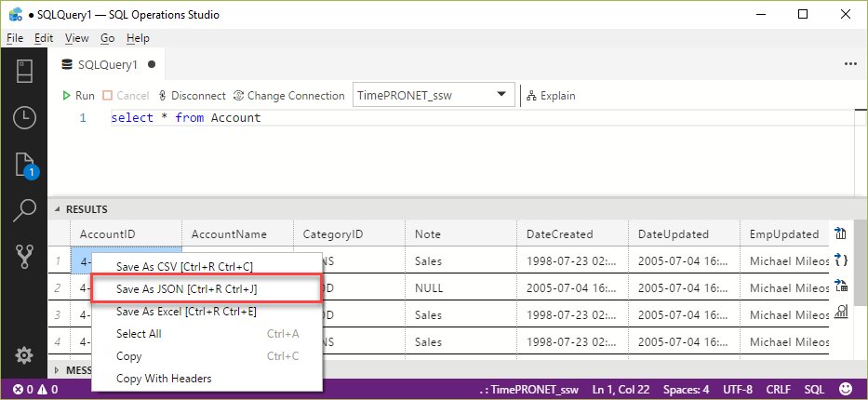The height and width of the screenshot is (400, 868).
Task: Choose Save As Excel in the context menu
Action: coord(207,312)
